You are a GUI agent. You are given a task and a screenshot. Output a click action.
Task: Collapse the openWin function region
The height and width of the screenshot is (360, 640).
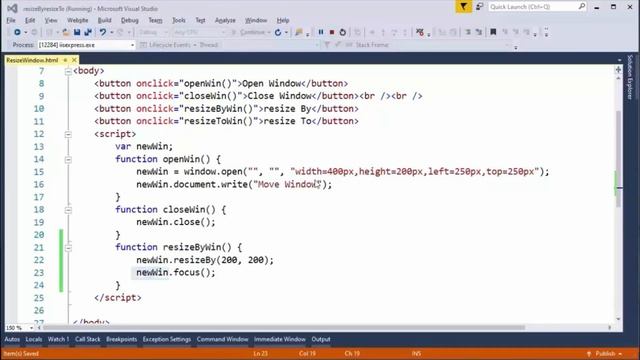[x=68, y=160]
